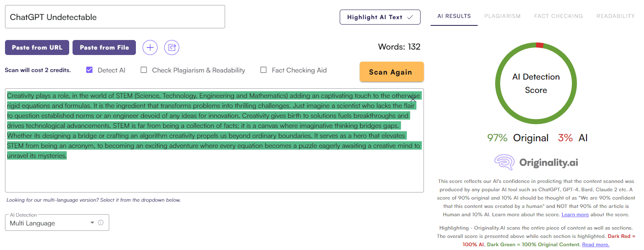Follow the Read more link
The image size is (644, 250).
(596, 245)
